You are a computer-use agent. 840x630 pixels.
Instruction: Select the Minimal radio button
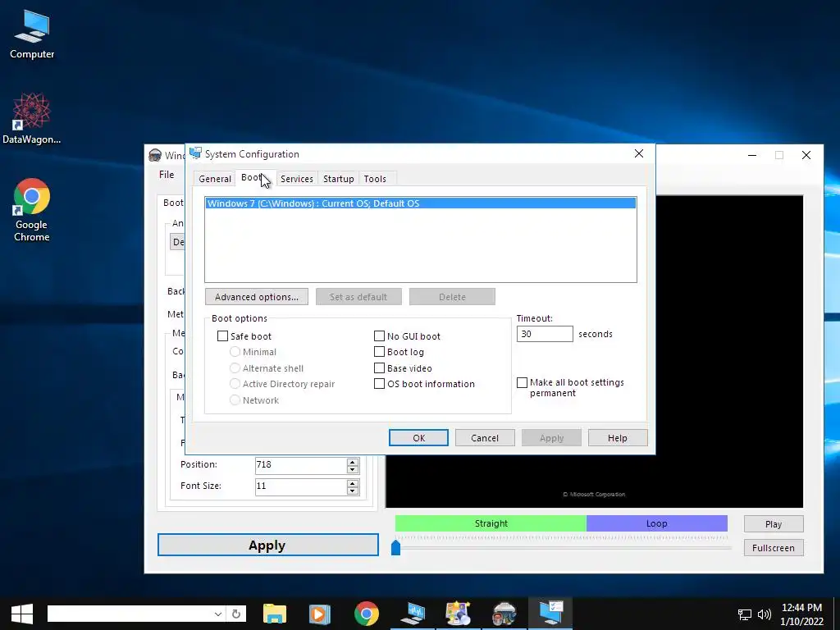click(235, 352)
